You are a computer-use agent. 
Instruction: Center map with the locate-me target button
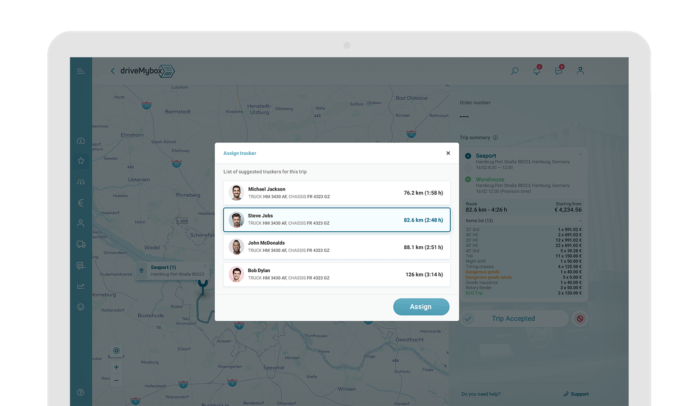click(x=116, y=351)
